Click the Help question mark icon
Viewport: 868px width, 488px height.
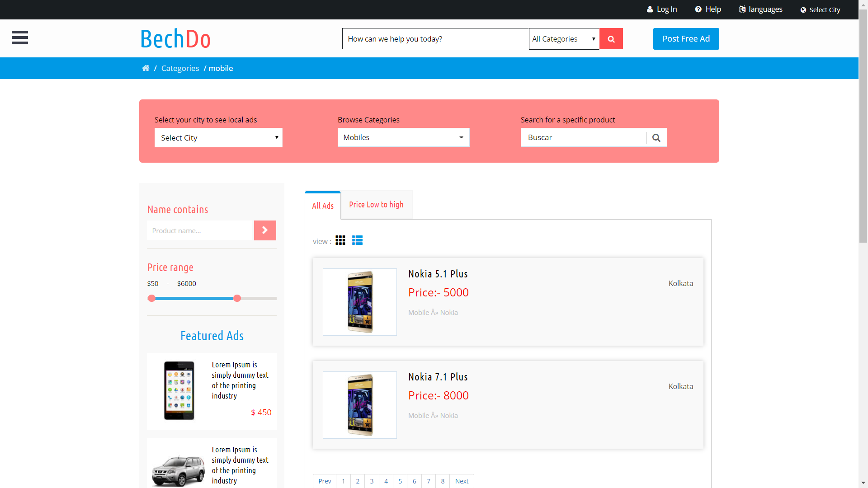pos(698,9)
